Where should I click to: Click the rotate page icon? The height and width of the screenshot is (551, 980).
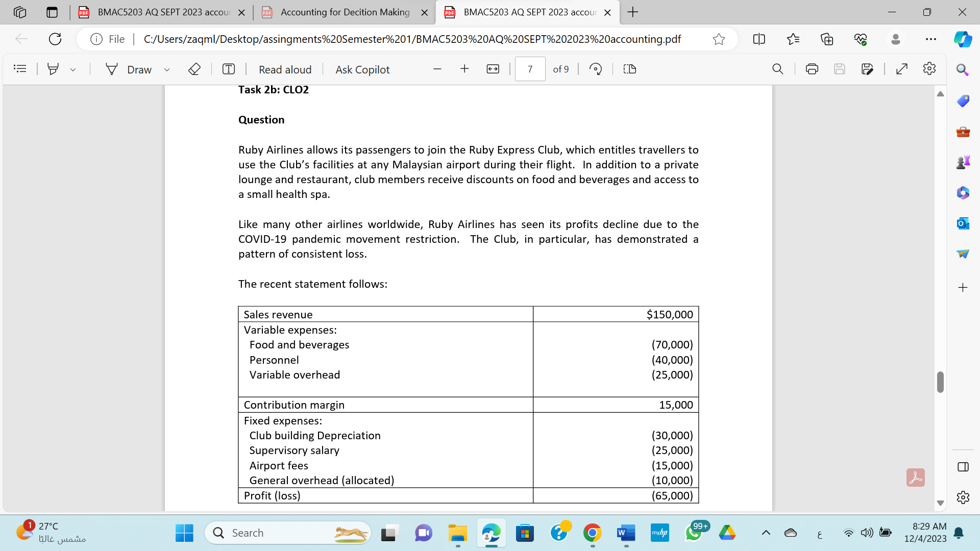point(596,69)
